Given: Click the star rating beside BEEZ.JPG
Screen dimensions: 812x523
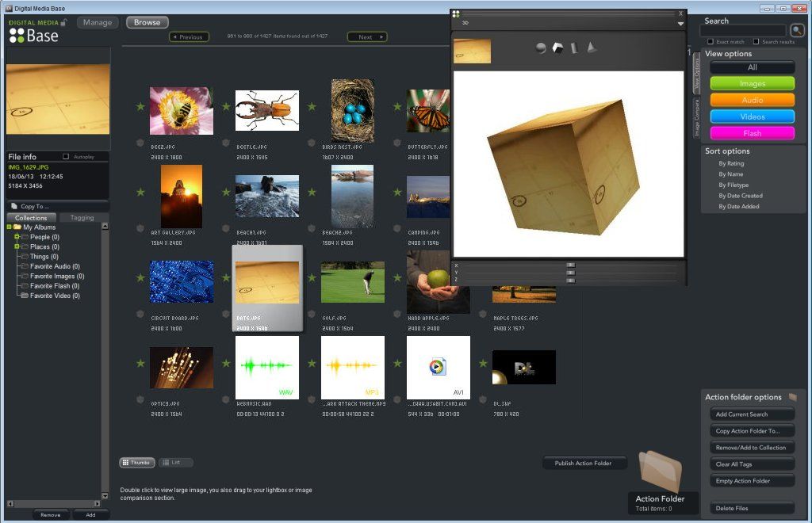Looking at the screenshot, I should click(140, 107).
